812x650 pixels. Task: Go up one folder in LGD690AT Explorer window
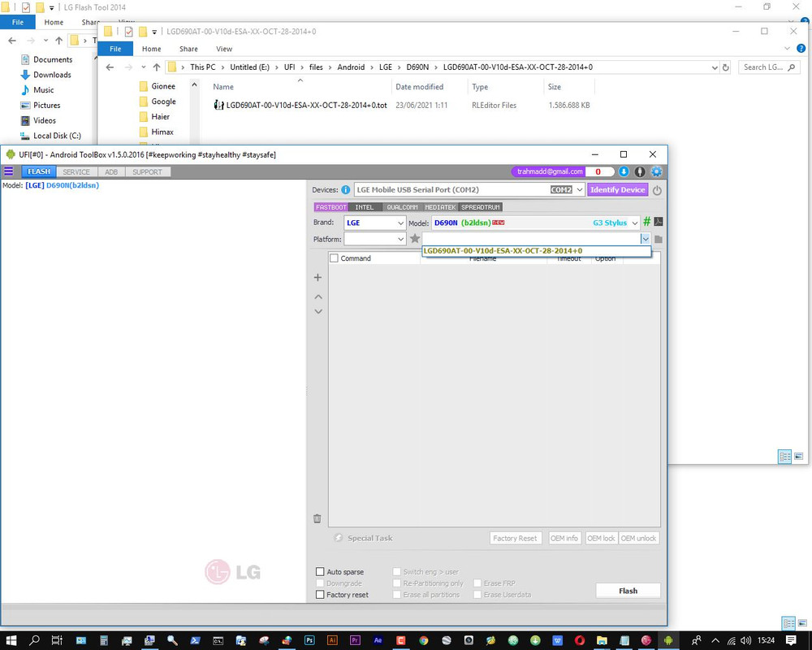point(157,67)
